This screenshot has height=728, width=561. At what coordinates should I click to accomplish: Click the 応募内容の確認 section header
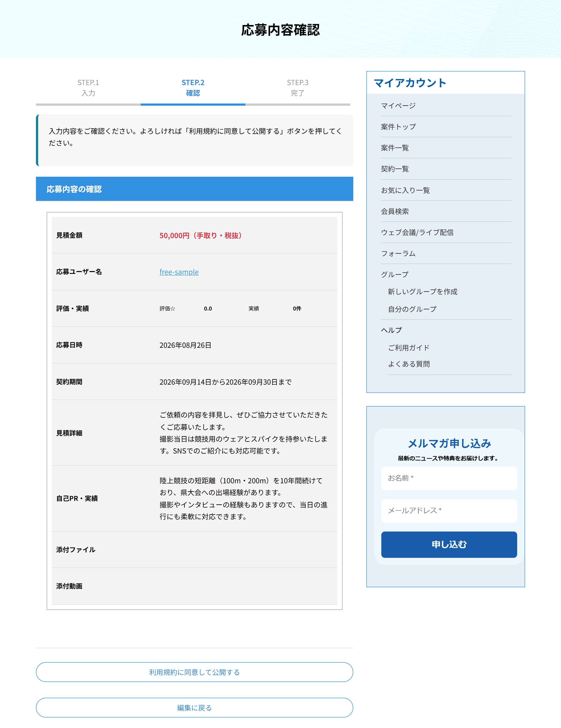(x=194, y=189)
